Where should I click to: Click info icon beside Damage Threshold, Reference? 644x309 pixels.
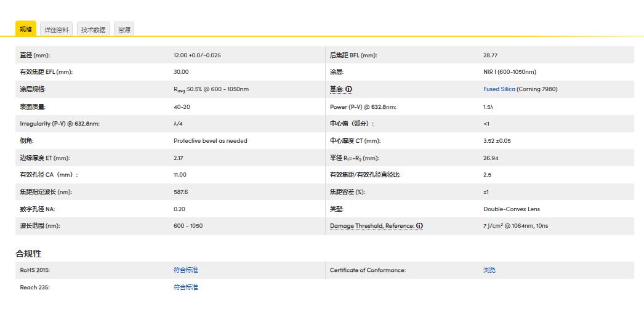tap(419, 226)
